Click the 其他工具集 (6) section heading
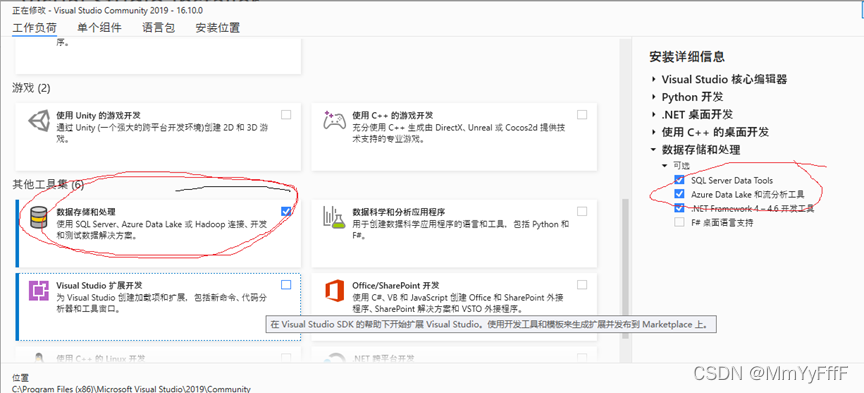The width and height of the screenshot is (864, 393). tap(48, 185)
